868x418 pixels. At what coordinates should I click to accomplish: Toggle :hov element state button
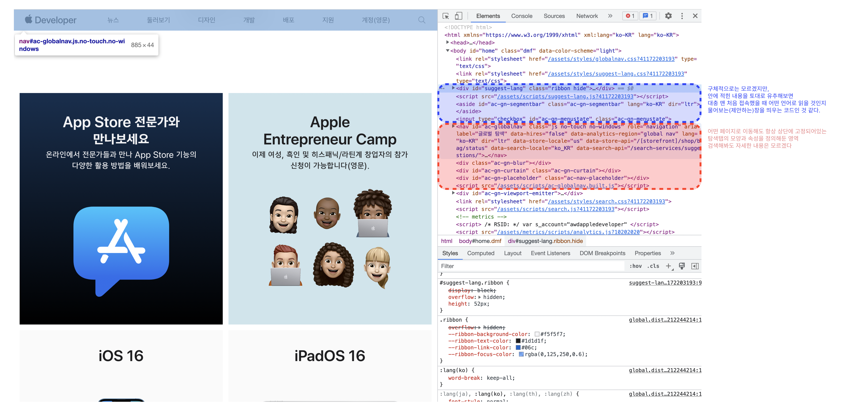point(635,266)
